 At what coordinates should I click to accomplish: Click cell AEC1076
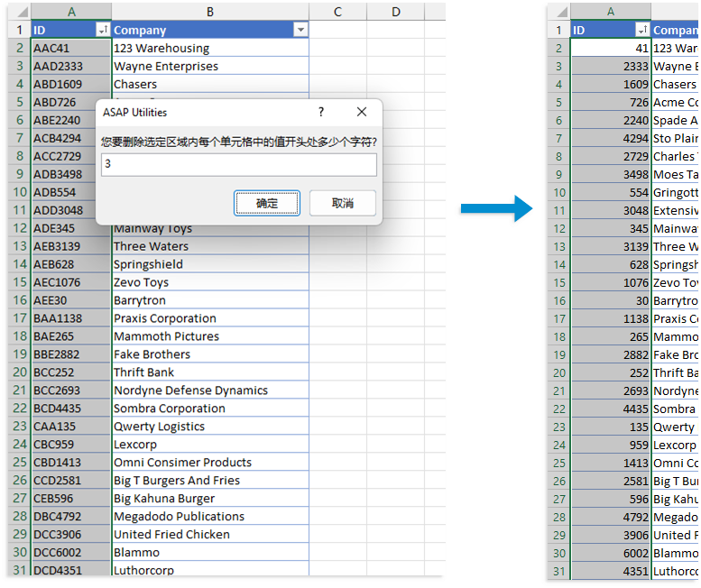pos(71,282)
